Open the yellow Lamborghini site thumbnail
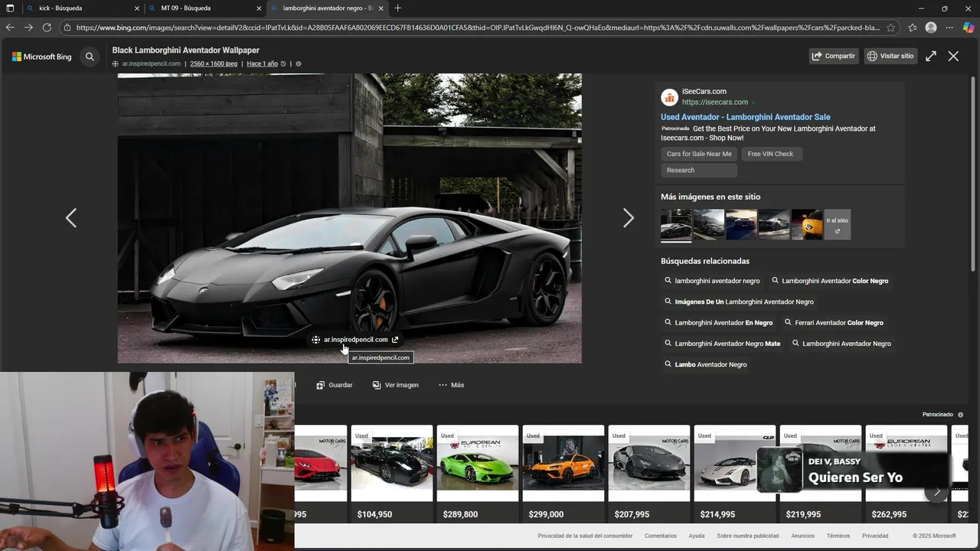Screen dimensions: 980x551 coord(807,224)
